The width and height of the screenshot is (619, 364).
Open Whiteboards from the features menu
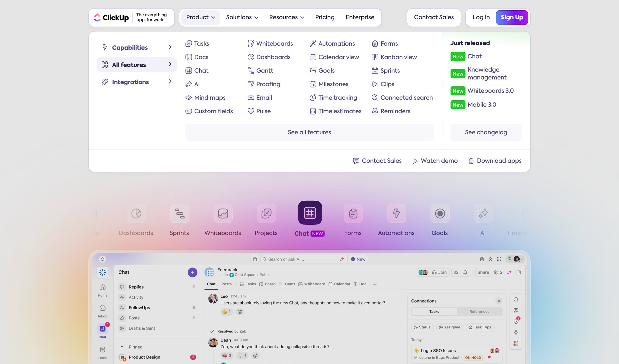pyautogui.click(x=270, y=43)
